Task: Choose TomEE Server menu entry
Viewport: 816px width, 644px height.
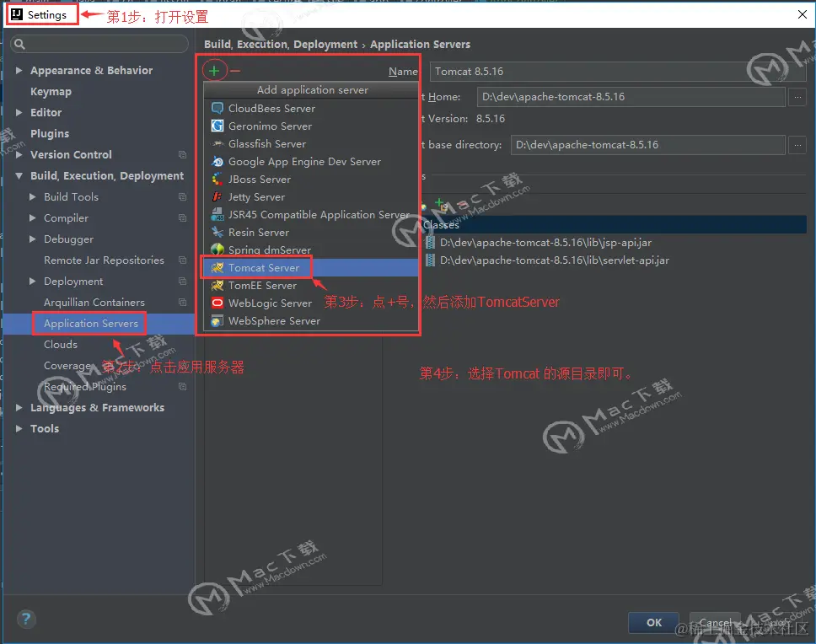Action: [x=311, y=285]
